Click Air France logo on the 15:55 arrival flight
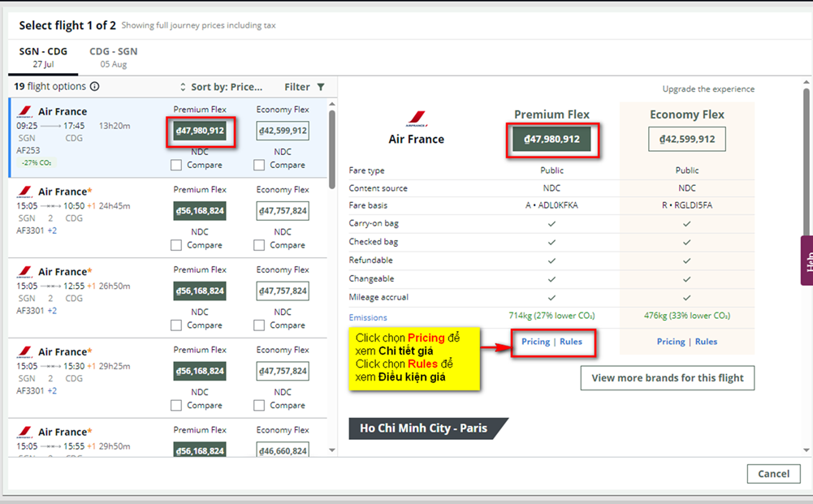The height and width of the screenshot is (504, 813). (x=25, y=432)
